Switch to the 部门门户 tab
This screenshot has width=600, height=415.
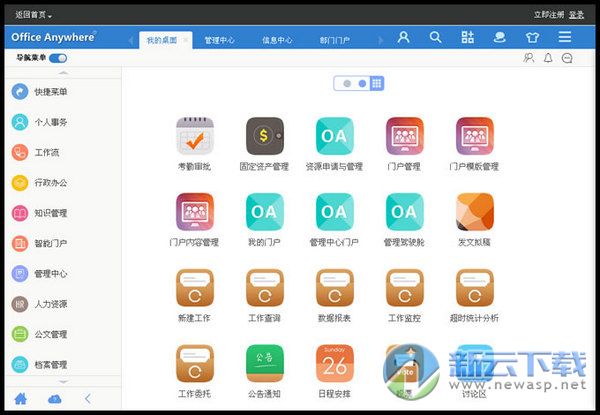click(x=334, y=40)
